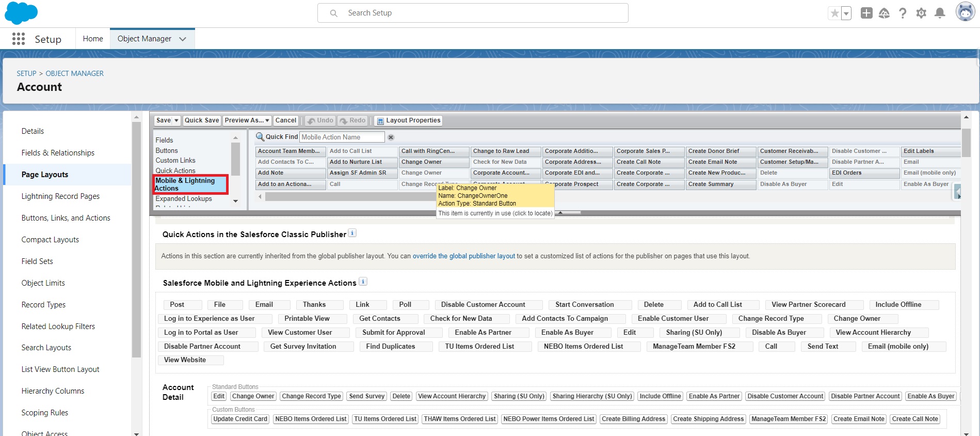Viewport: 980px width, 436px height.
Task: Select the Object Manager tab
Action: [x=144, y=39]
